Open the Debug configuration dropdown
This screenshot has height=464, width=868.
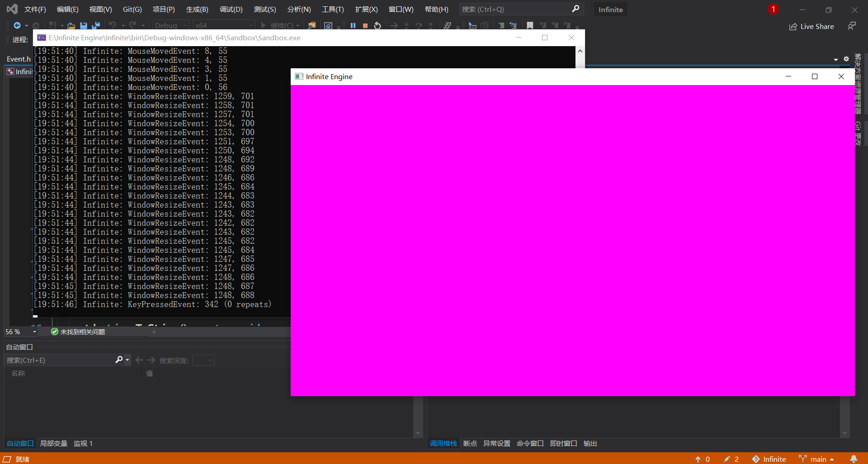click(x=171, y=26)
